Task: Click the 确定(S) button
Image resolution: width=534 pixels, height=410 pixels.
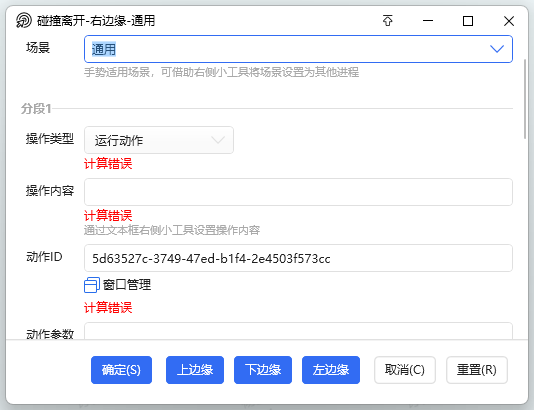Action: (x=121, y=370)
